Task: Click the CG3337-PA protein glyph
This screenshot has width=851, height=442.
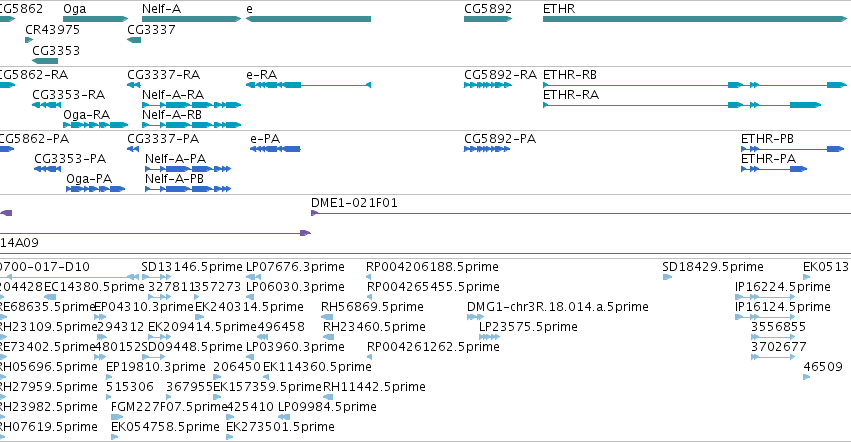Action: 133,149
